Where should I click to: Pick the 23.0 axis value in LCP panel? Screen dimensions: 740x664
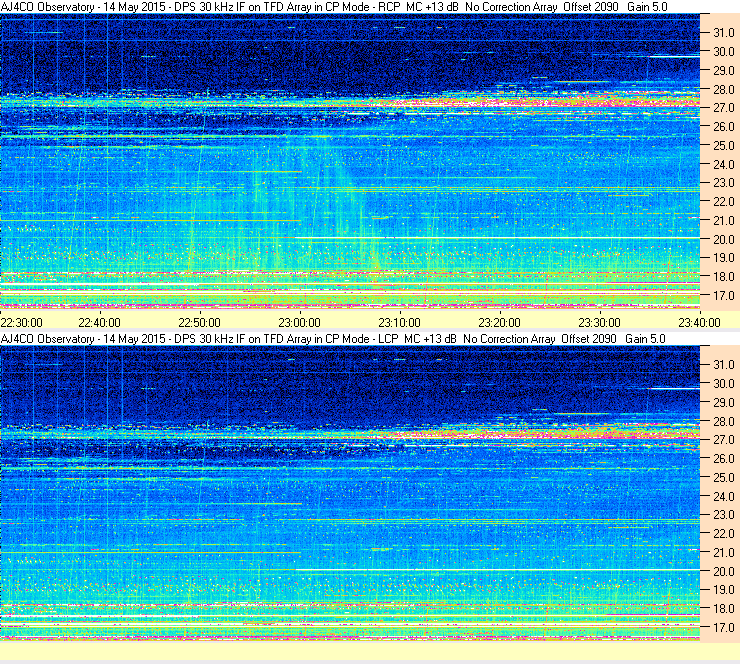(x=723, y=514)
